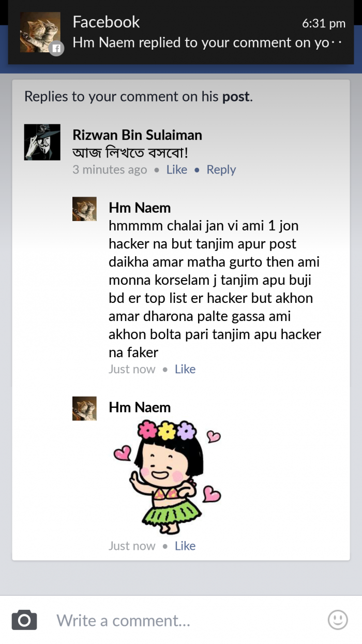Tap the '3 minutes ago' timestamp

tap(110, 170)
